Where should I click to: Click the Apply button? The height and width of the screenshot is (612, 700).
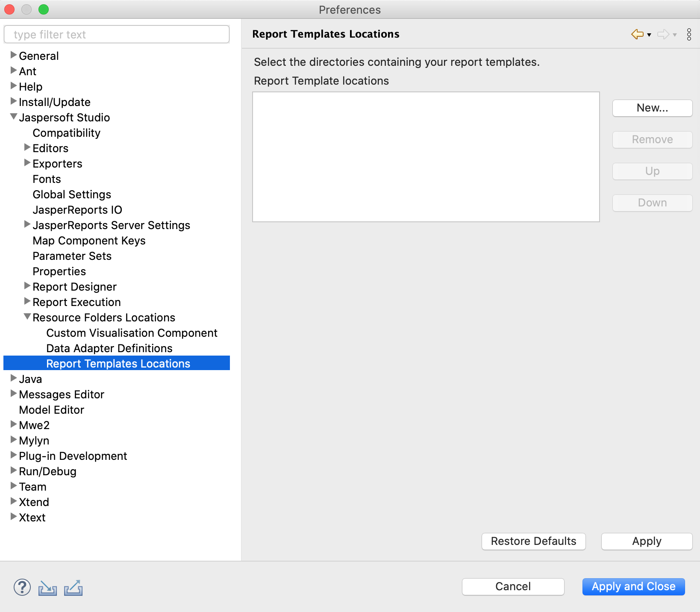pyautogui.click(x=647, y=541)
